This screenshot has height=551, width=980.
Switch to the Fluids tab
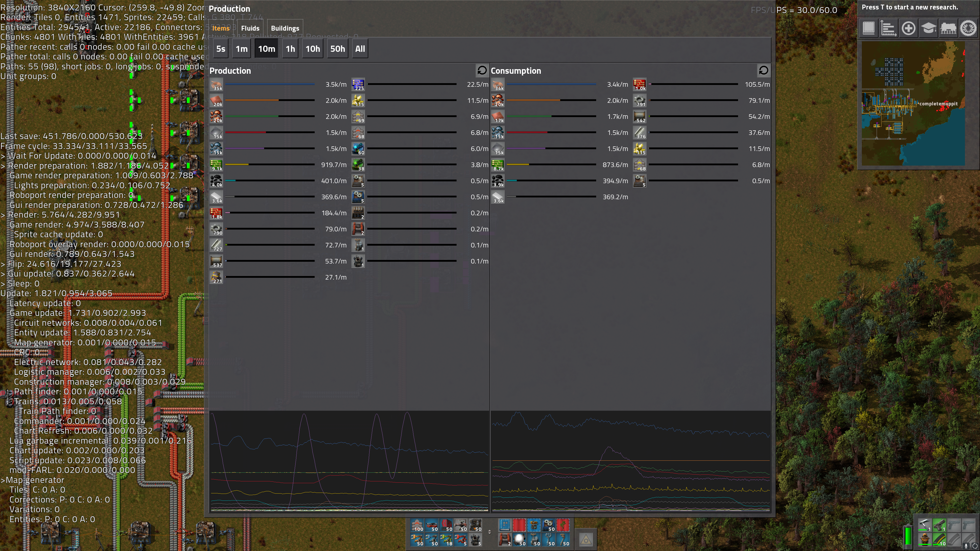[x=250, y=29]
